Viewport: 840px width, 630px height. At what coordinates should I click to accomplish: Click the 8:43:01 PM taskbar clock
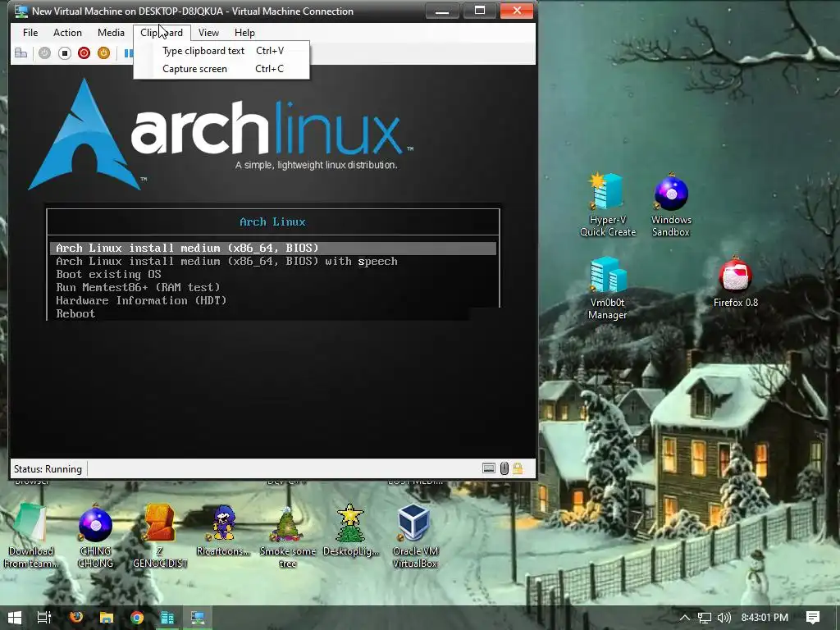(x=765, y=618)
